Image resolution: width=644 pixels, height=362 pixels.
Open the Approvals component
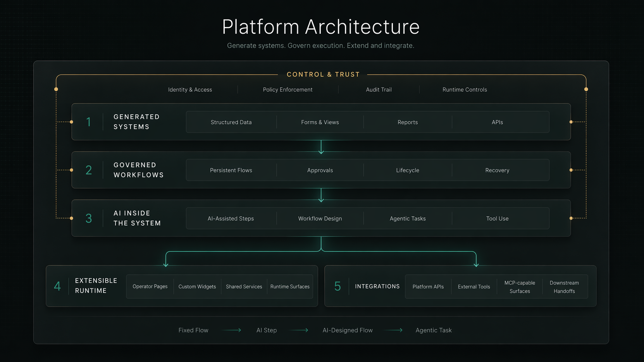(x=320, y=170)
